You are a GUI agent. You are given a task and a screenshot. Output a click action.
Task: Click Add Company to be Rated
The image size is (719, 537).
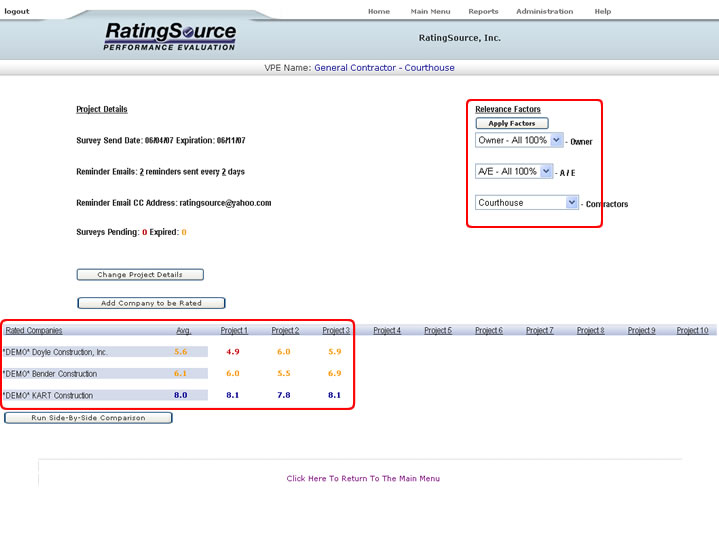(x=151, y=303)
